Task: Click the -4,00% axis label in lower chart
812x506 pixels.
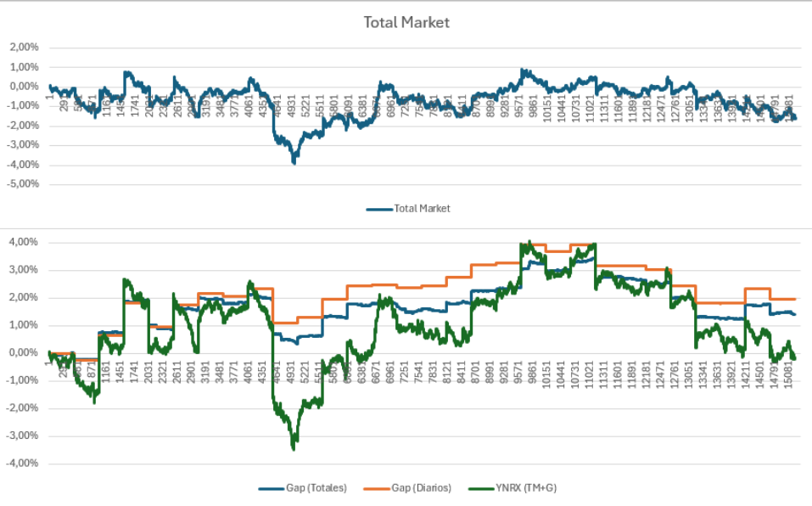Action: (x=21, y=464)
